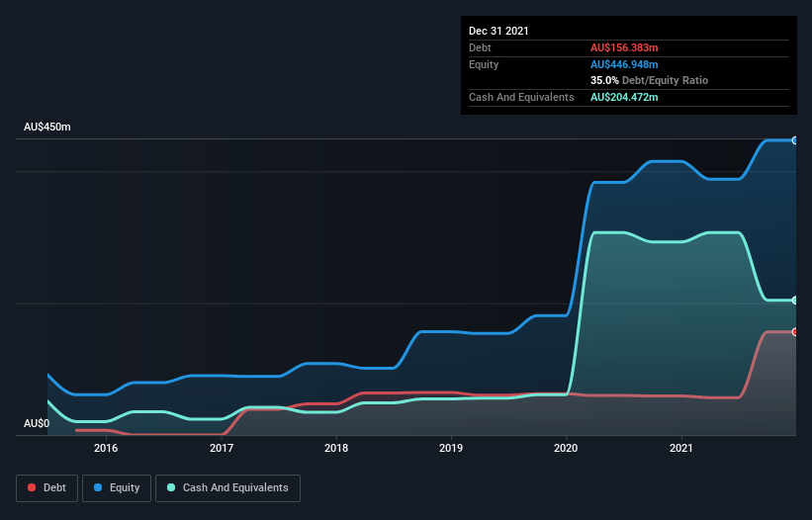
Task: Select the Debt end-point marker on chart
Action: pos(795,331)
